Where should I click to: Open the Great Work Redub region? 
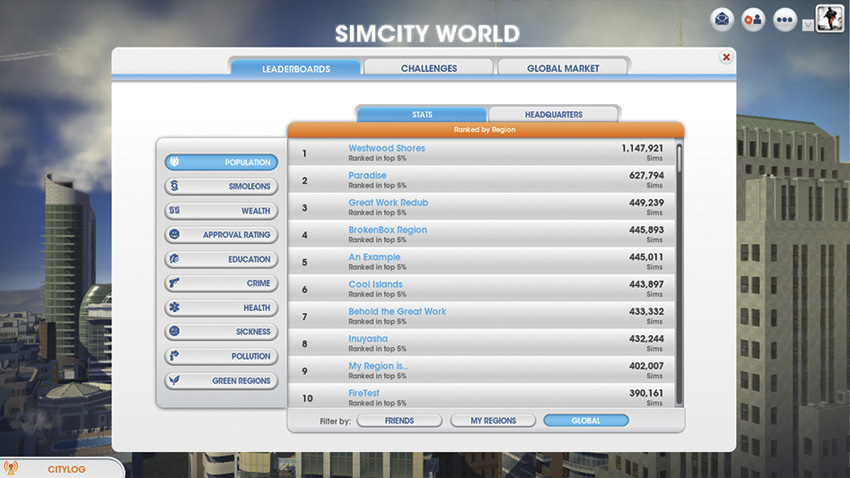[x=388, y=202]
